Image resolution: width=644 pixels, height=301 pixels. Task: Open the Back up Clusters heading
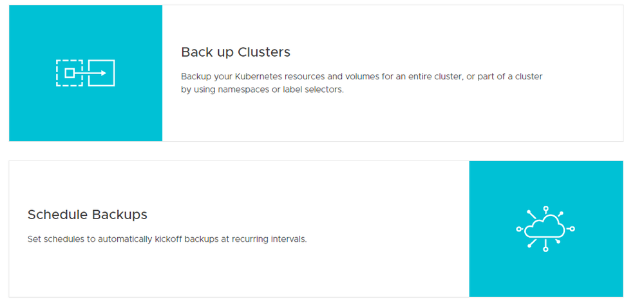tap(236, 52)
